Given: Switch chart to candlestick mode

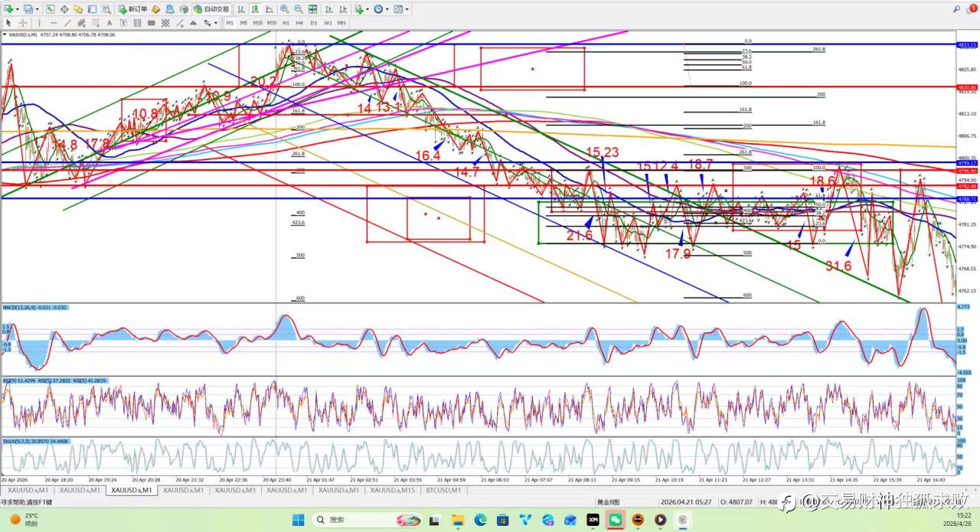Looking at the screenshot, I should [253, 9].
